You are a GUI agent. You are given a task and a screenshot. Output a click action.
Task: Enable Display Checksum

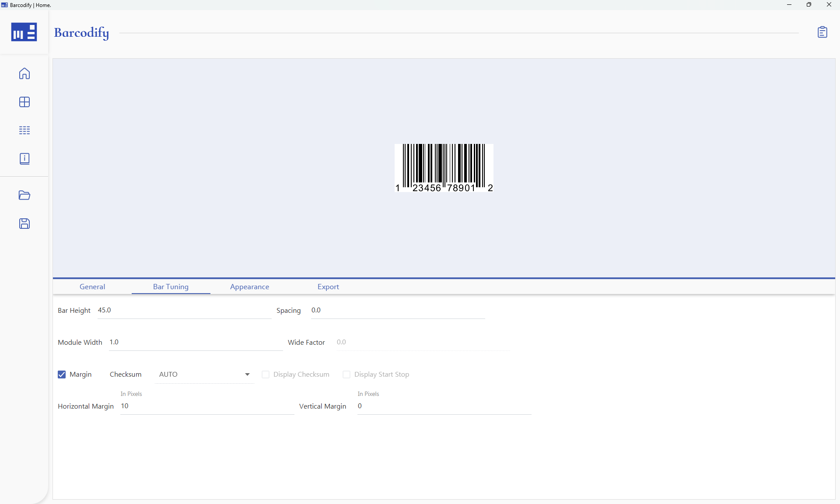[x=265, y=374]
